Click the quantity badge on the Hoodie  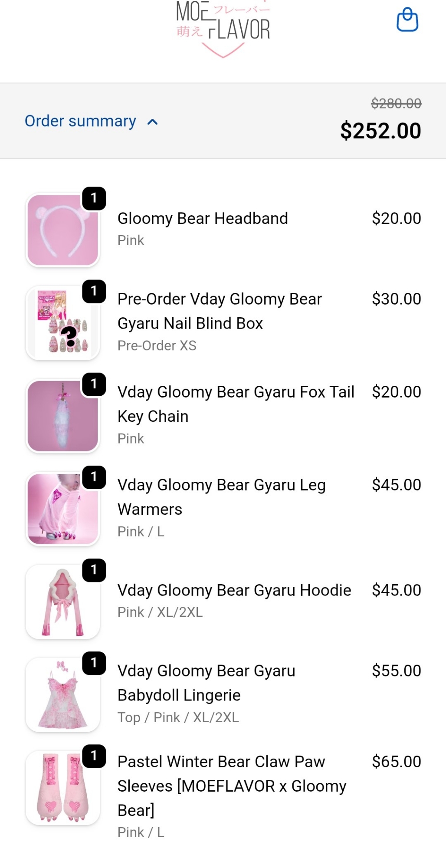pos(94,570)
